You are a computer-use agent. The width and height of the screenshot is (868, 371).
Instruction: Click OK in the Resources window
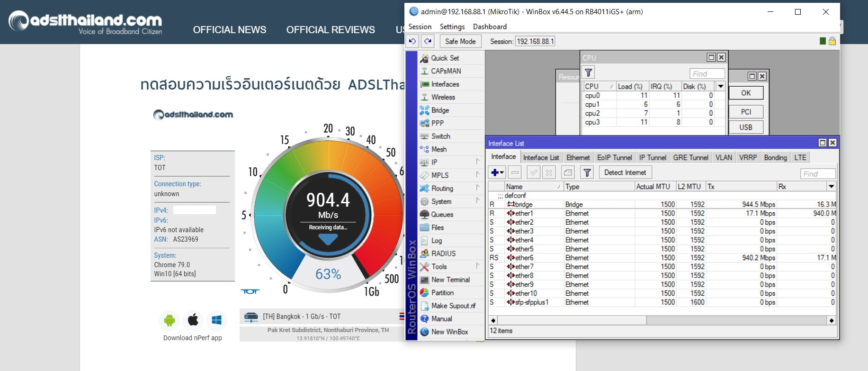click(746, 93)
